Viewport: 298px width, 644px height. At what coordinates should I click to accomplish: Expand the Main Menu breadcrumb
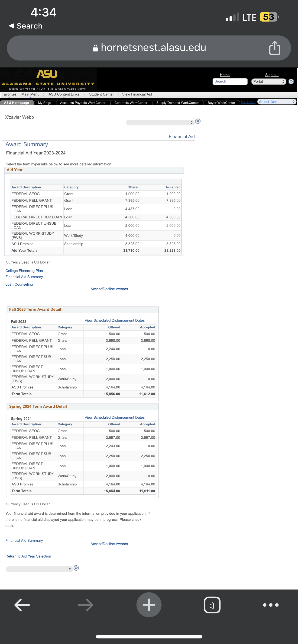(30, 95)
